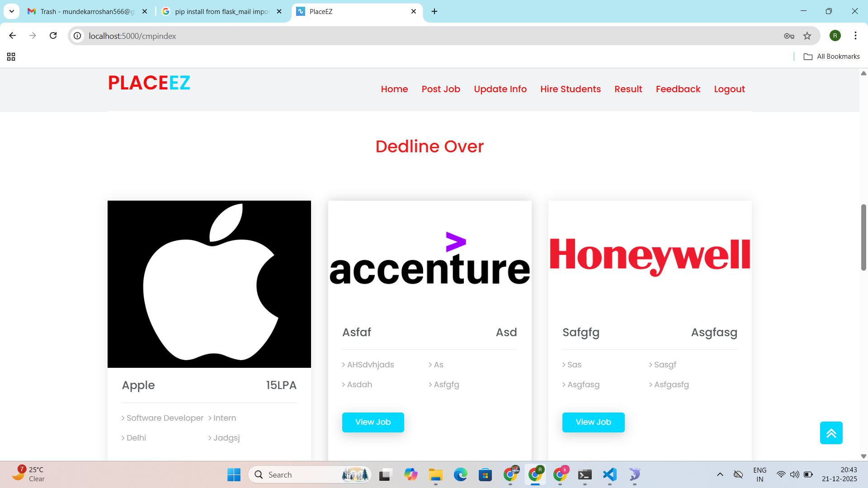Expand the tab search dropdown arrow
Viewport: 868px width, 488px height.
12,11
